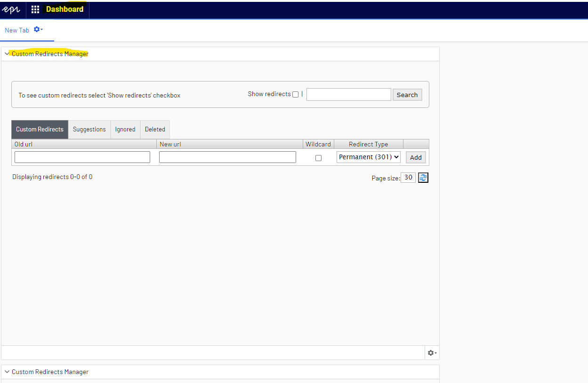This screenshot has width=588, height=383.
Task: Select the Custom Redirects tab
Action: tap(40, 130)
